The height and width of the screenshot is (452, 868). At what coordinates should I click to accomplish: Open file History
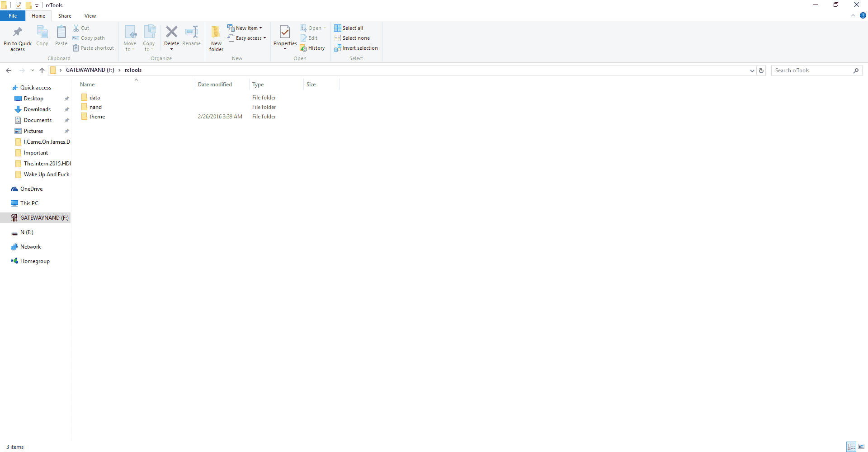pyautogui.click(x=312, y=48)
